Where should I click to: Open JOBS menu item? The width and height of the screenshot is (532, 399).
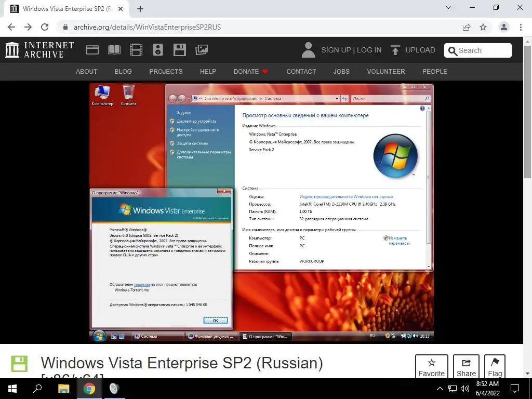tap(341, 72)
